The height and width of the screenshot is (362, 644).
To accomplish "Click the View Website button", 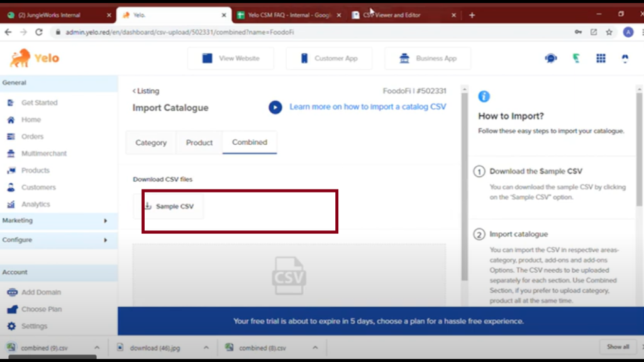I will pos(231,59).
